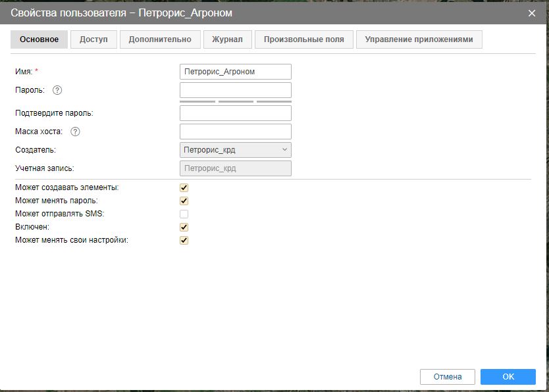Open the Создатель dropdown list

(235, 150)
